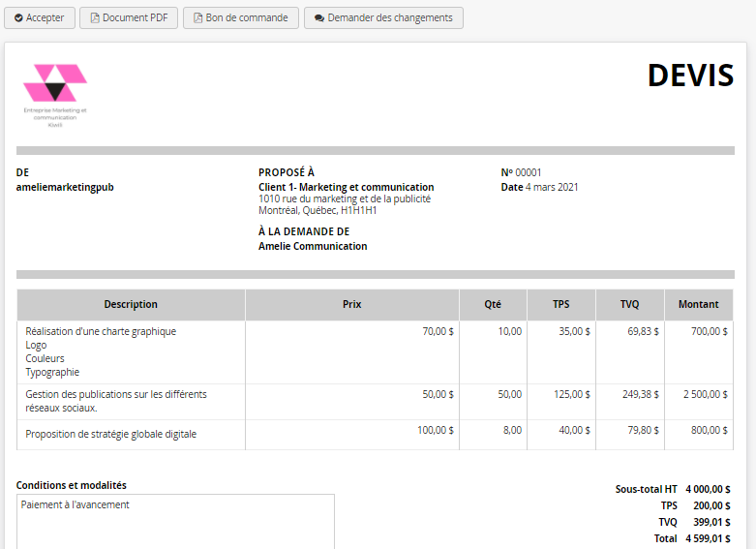The height and width of the screenshot is (549, 756).
Task: Select the stratégie globale digitale row description
Action: (x=110, y=434)
